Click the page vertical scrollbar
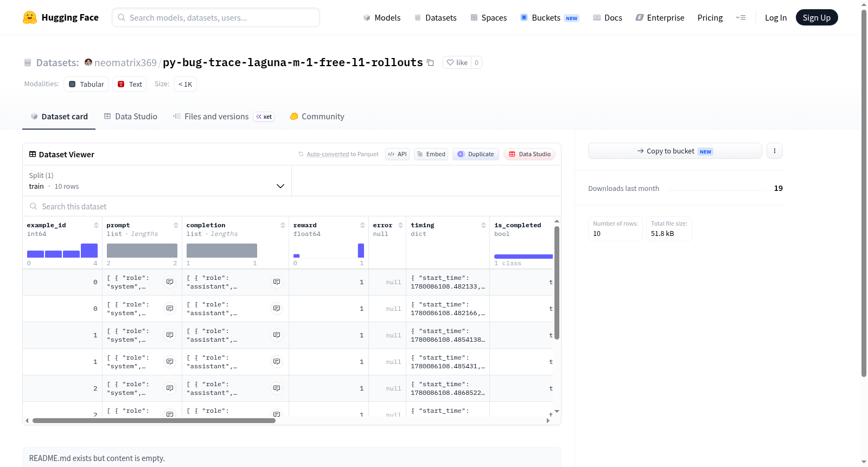Screen dimensions: 868x467 point(864,193)
